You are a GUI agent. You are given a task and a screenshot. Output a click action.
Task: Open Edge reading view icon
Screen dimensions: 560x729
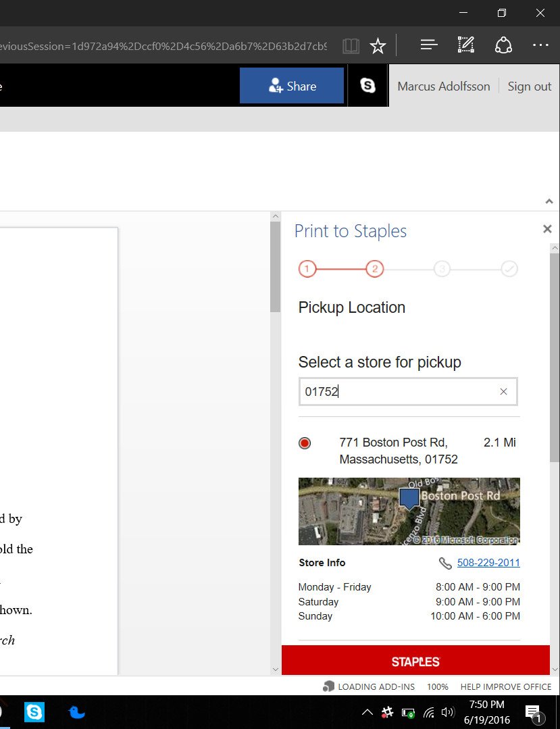pos(351,45)
